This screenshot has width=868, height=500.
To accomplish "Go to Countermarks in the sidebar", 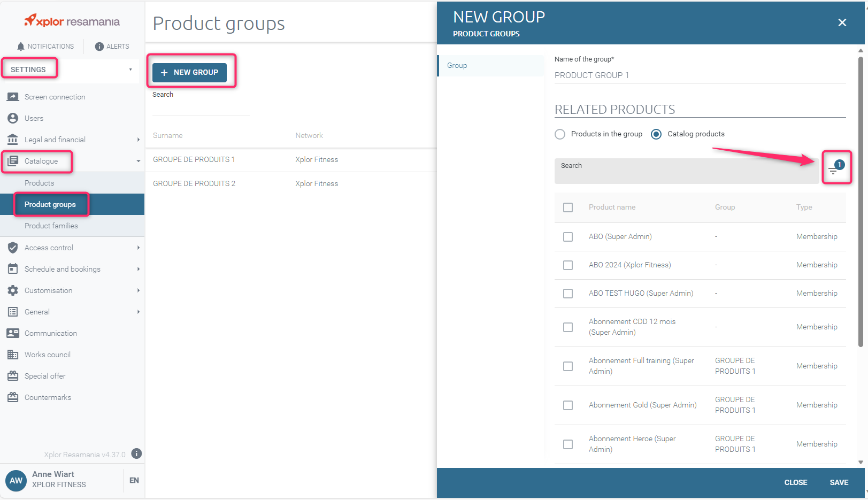I will pyautogui.click(x=48, y=397).
